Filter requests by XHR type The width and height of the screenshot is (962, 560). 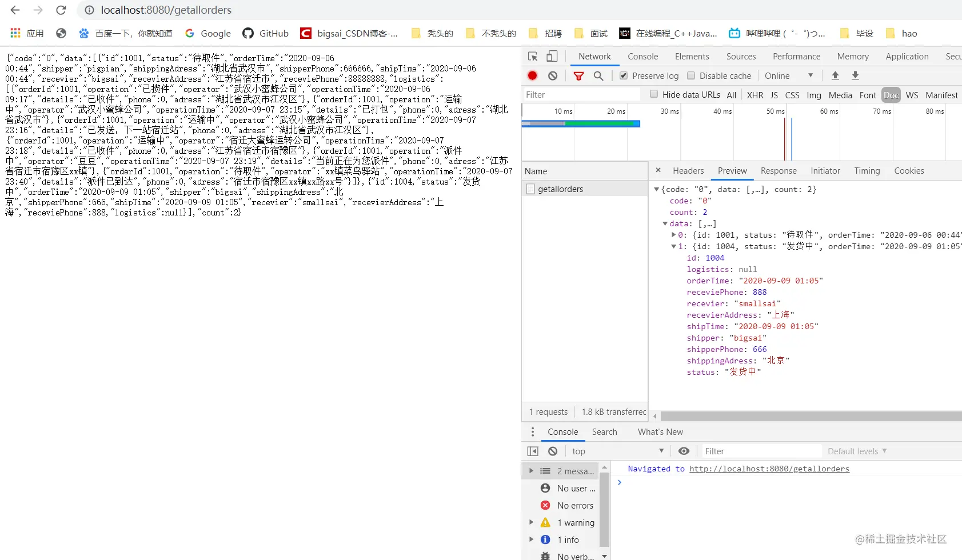[x=755, y=95]
